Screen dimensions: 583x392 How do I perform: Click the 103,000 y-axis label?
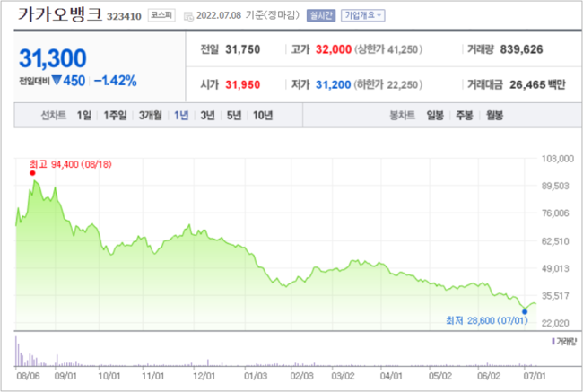557,159
